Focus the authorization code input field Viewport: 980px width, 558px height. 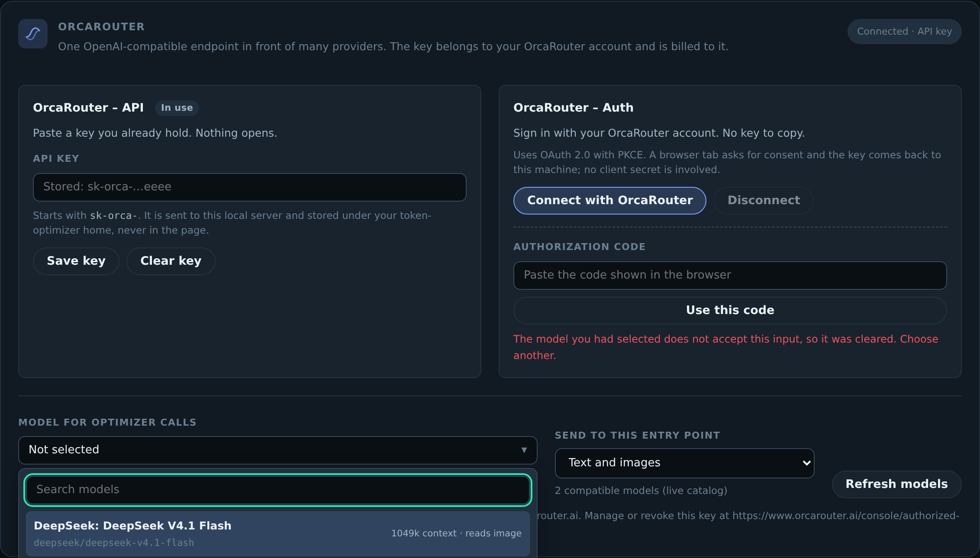[x=730, y=275]
